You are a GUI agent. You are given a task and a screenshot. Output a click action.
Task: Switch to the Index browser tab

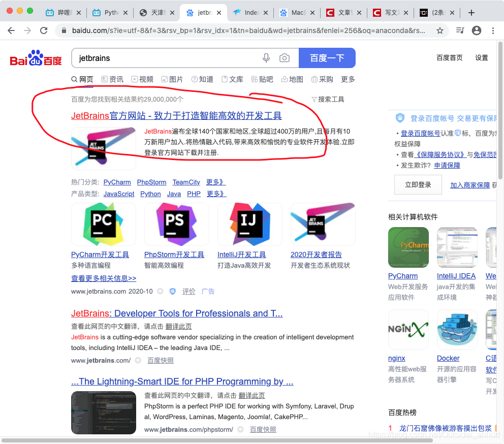(250, 13)
